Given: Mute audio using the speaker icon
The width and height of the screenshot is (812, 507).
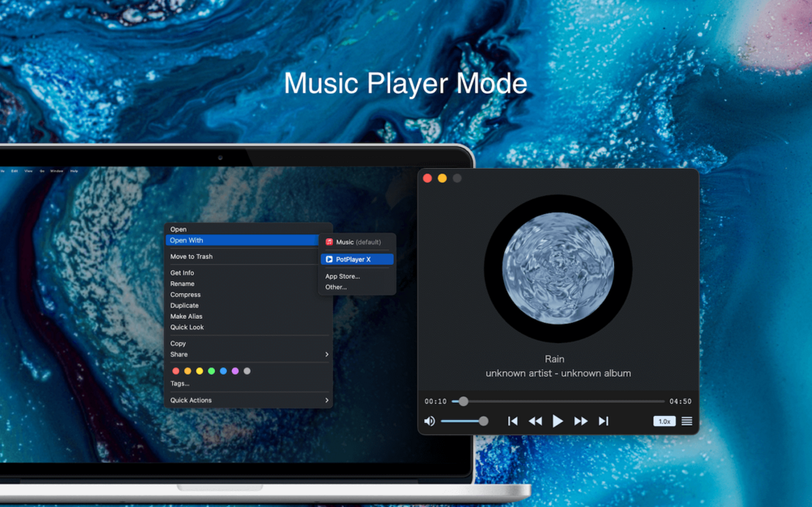Looking at the screenshot, I should point(429,420).
